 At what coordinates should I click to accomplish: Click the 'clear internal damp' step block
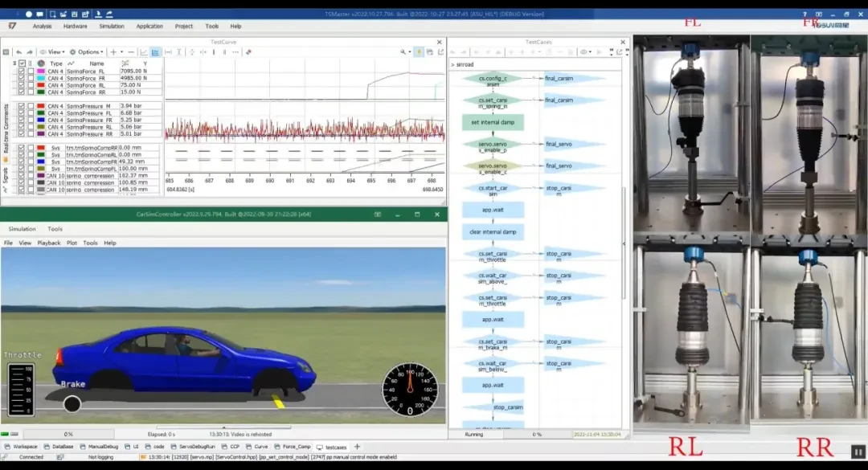(x=493, y=232)
